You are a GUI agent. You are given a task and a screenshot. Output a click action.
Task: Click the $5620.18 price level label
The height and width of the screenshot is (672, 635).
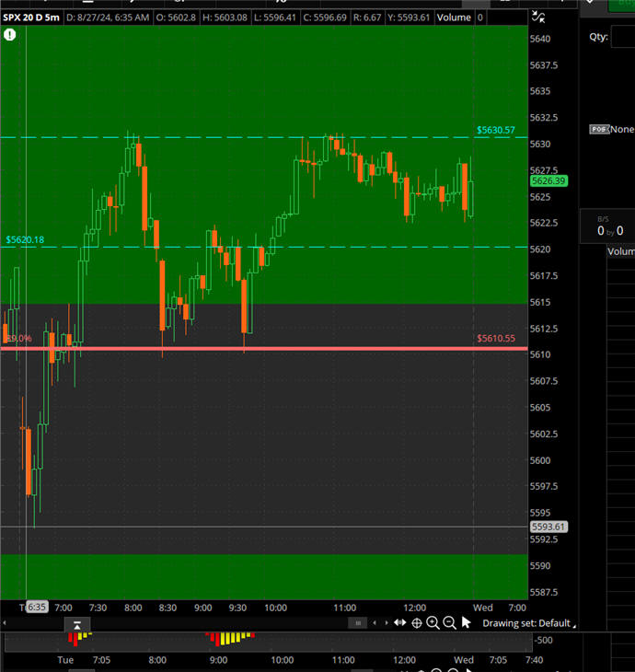(25, 239)
